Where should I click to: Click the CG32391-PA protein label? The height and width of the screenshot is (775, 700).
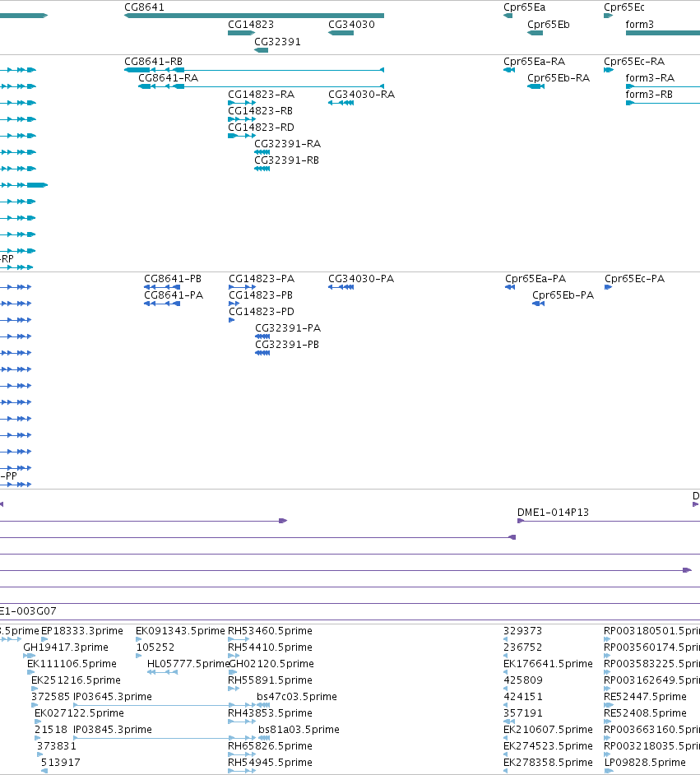288,328
